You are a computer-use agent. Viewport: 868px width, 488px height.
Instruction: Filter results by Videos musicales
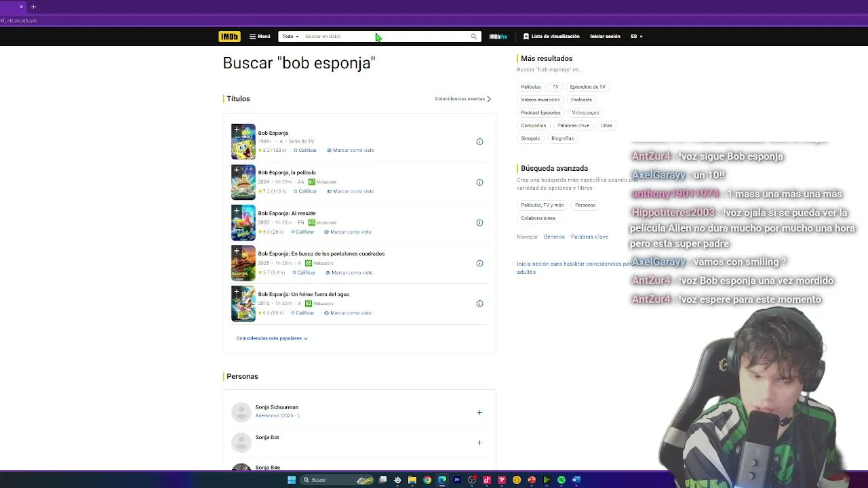pyautogui.click(x=540, y=100)
